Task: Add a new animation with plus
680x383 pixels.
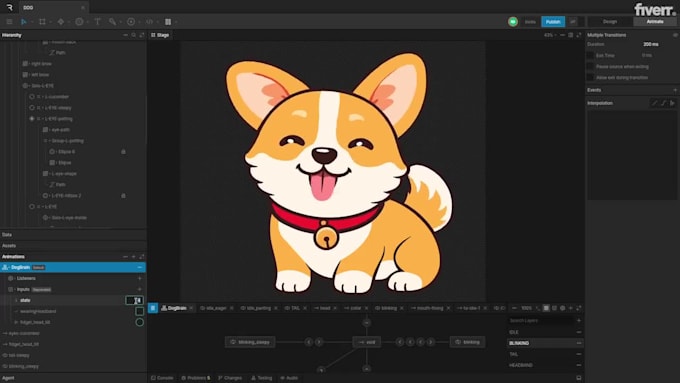Action: [134, 257]
